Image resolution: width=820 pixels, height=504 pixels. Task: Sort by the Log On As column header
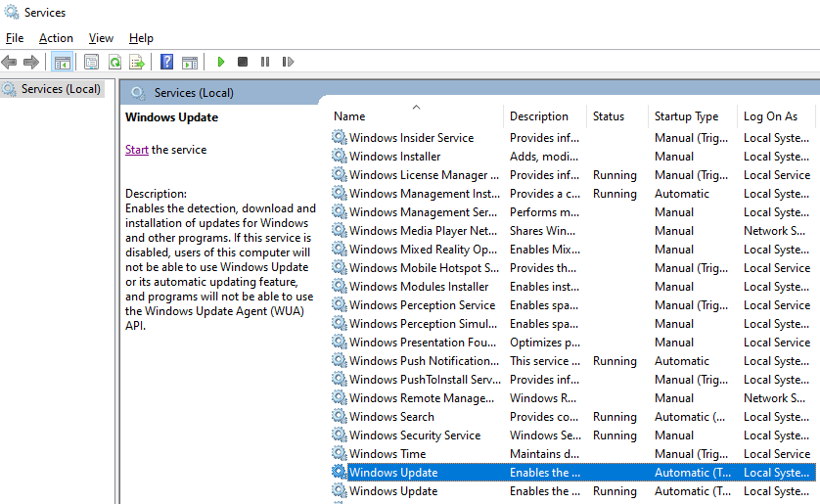[770, 116]
